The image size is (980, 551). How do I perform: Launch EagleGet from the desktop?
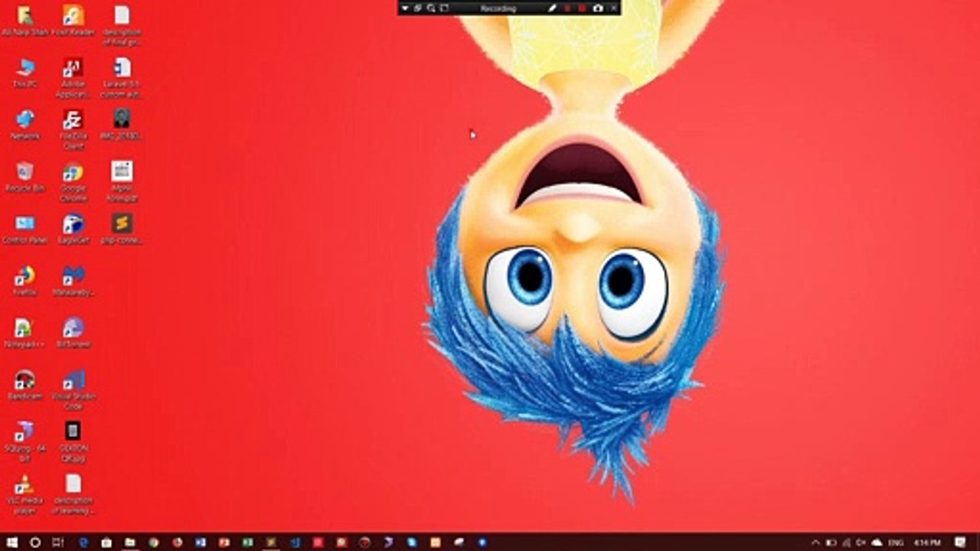click(73, 229)
